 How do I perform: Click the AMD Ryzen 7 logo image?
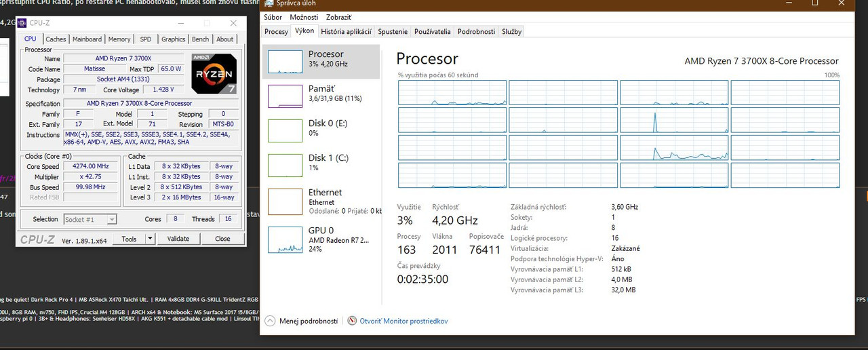click(x=214, y=73)
